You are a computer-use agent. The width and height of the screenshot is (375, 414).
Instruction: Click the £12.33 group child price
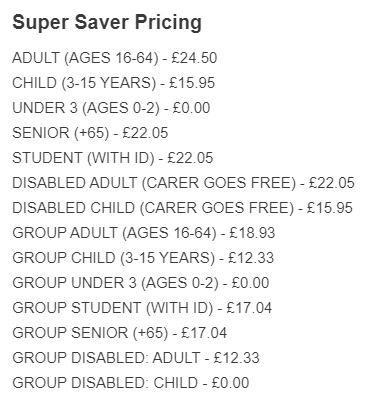pyautogui.click(x=251, y=258)
